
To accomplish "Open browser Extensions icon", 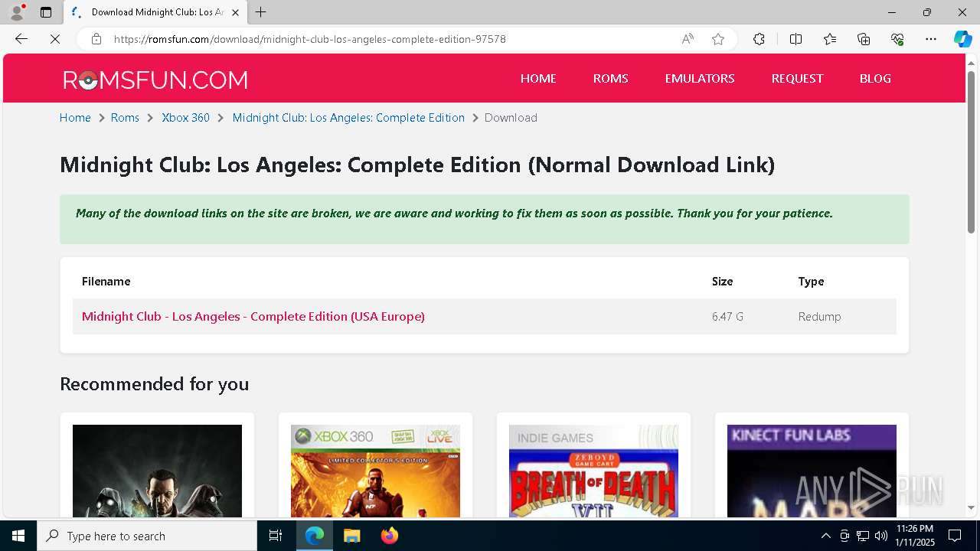I will pyautogui.click(x=759, y=39).
